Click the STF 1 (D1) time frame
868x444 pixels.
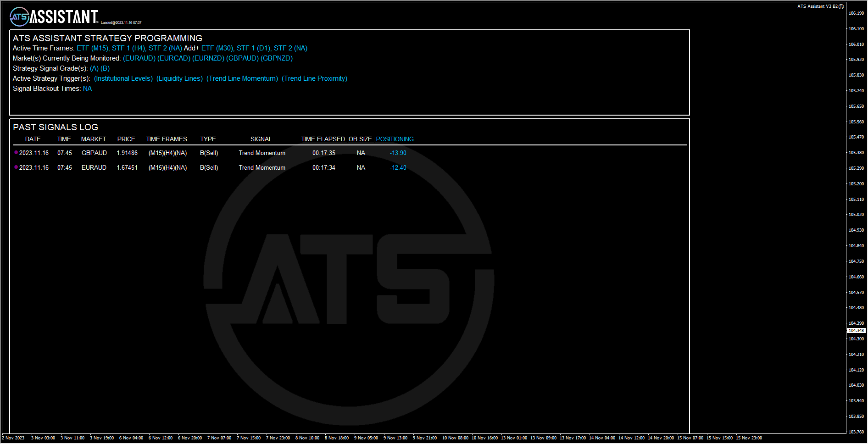point(254,48)
